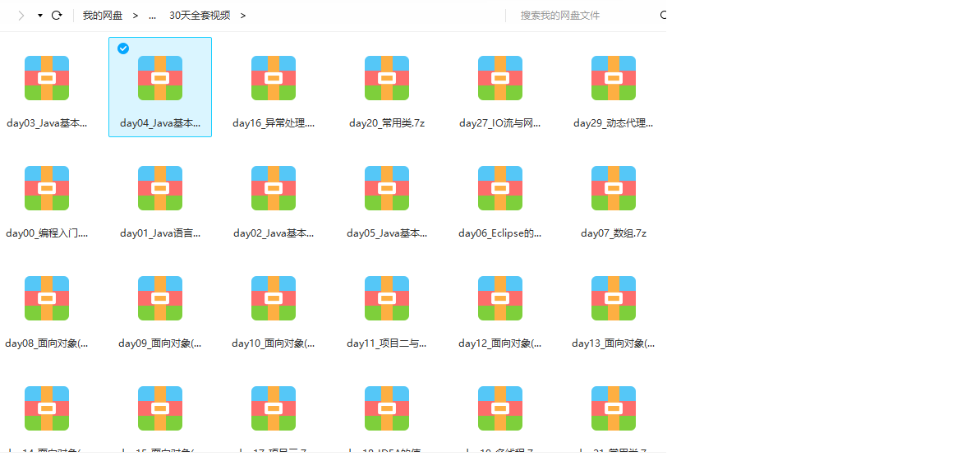Open the day10_面向对象 archive icon

pos(274,298)
